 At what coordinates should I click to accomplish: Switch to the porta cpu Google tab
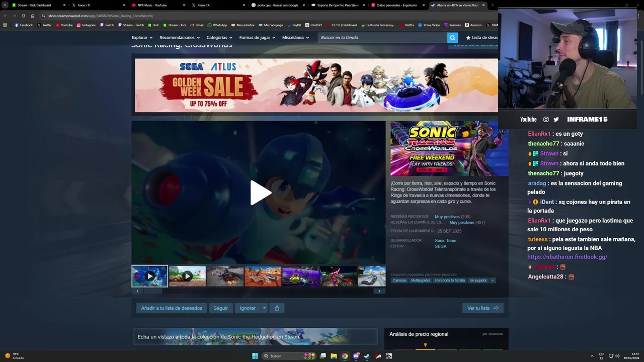coord(278,5)
